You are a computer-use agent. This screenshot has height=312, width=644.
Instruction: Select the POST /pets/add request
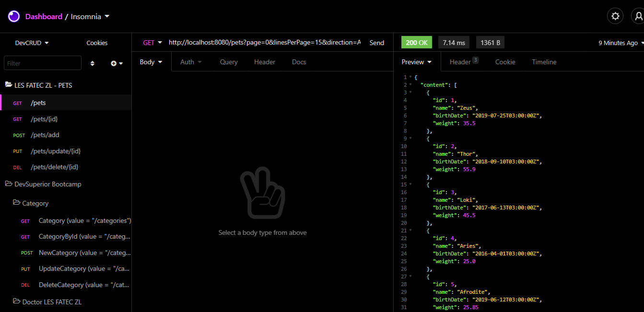click(45, 135)
